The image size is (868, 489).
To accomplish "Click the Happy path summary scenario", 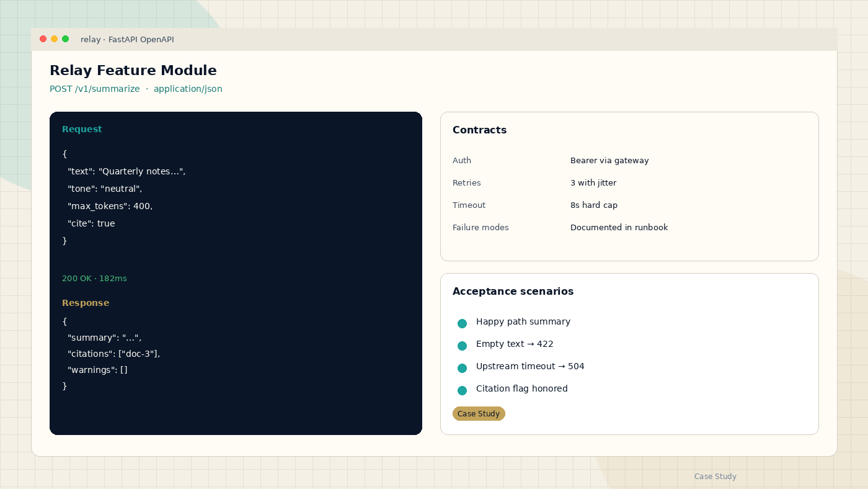I will pyautogui.click(x=523, y=321).
